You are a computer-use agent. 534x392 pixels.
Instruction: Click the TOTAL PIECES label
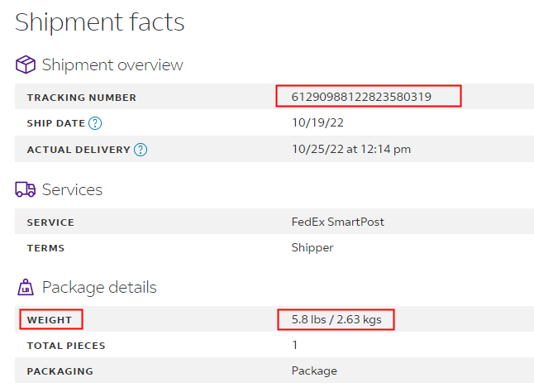(66, 346)
